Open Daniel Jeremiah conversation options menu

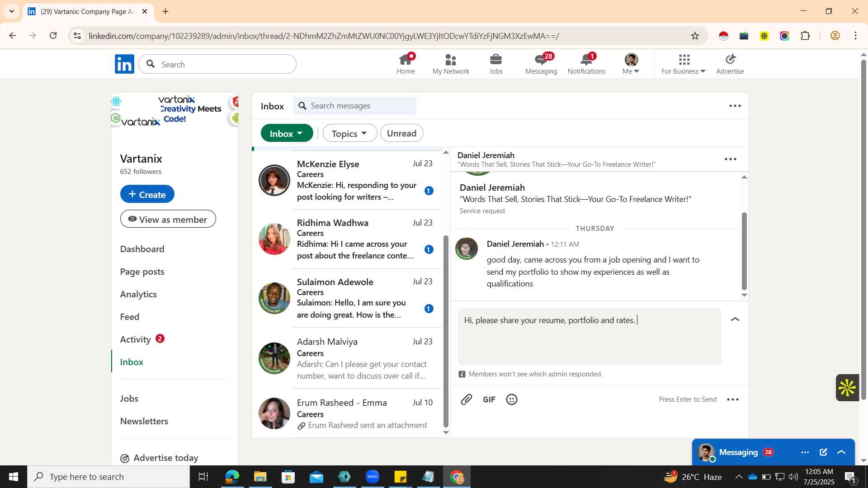tap(731, 159)
